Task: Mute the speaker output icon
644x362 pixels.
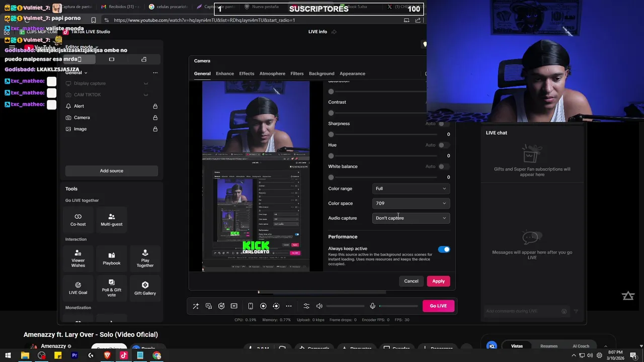Action: click(x=319, y=306)
